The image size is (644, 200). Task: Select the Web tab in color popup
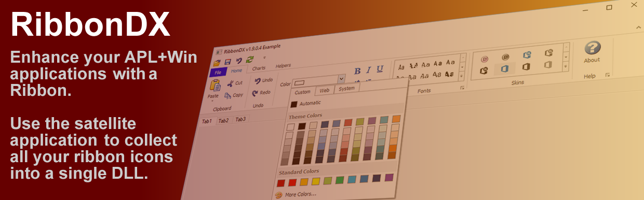click(x=325, y=90)
